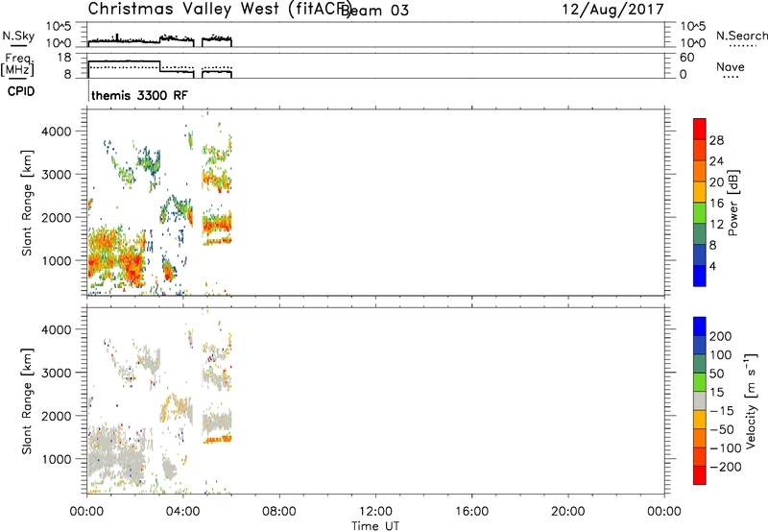Click the 'Freq. [MHz]' axis label
Viewport: 768px width, 532px height.
tap(17, 65)
